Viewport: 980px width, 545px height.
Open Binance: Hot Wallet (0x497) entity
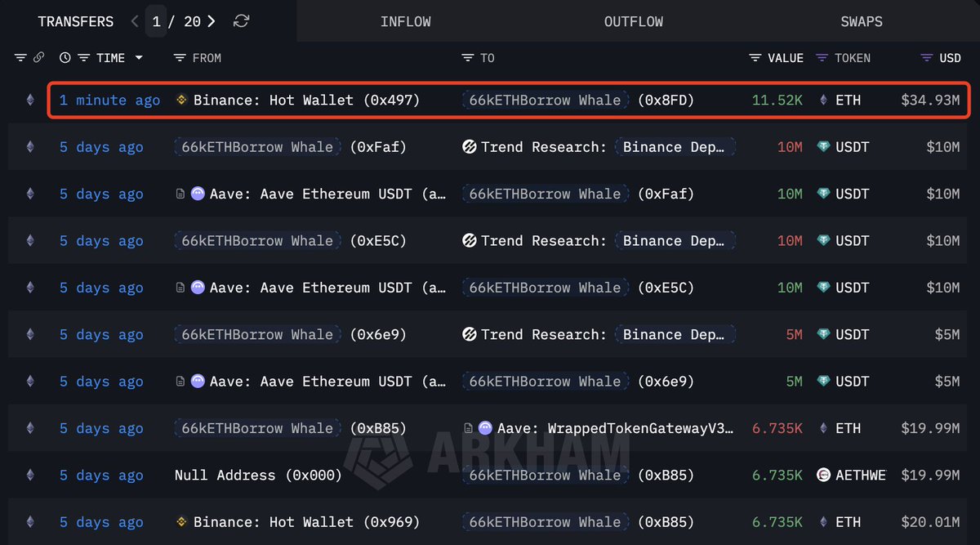click(x=305, y=101)
